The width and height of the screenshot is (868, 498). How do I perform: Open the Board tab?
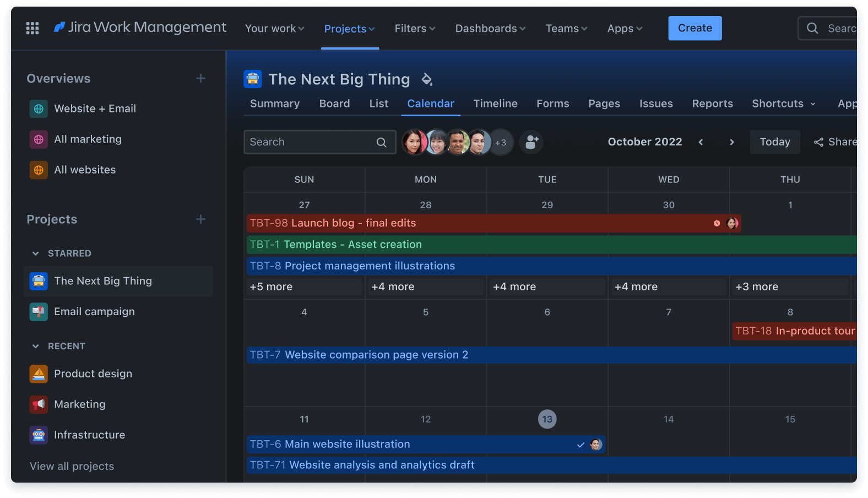334,104
